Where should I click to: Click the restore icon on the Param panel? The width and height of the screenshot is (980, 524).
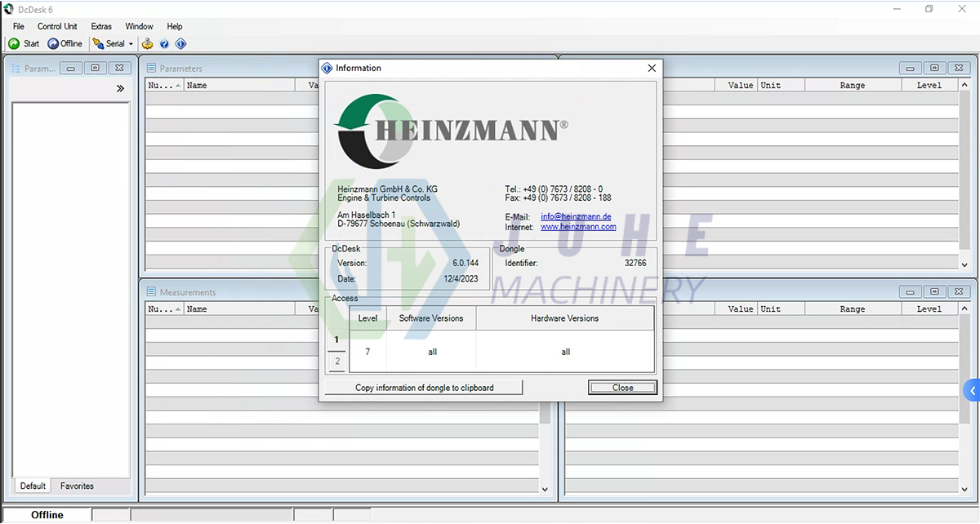click(x=95, y=68)
